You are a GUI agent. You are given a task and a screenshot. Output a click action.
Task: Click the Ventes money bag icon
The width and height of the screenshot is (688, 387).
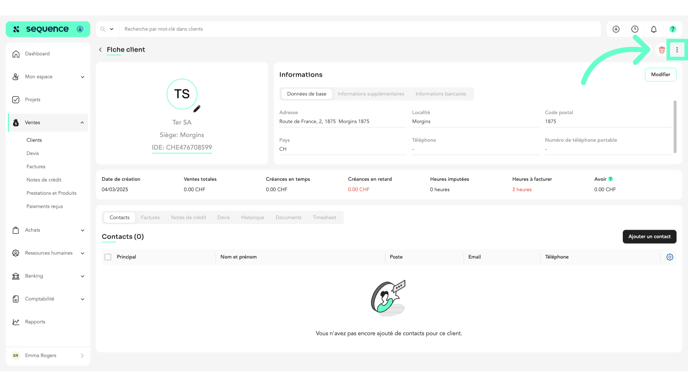pyautogui.click(x=16, y=123)
